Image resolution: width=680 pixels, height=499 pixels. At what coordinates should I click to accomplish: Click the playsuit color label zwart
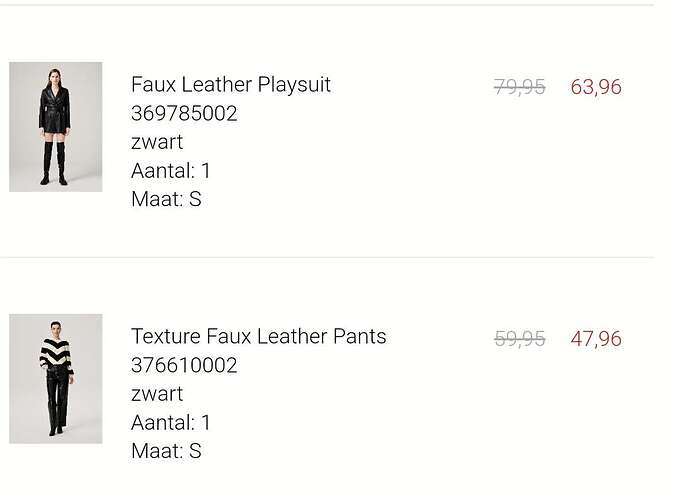tap(157, 143)
